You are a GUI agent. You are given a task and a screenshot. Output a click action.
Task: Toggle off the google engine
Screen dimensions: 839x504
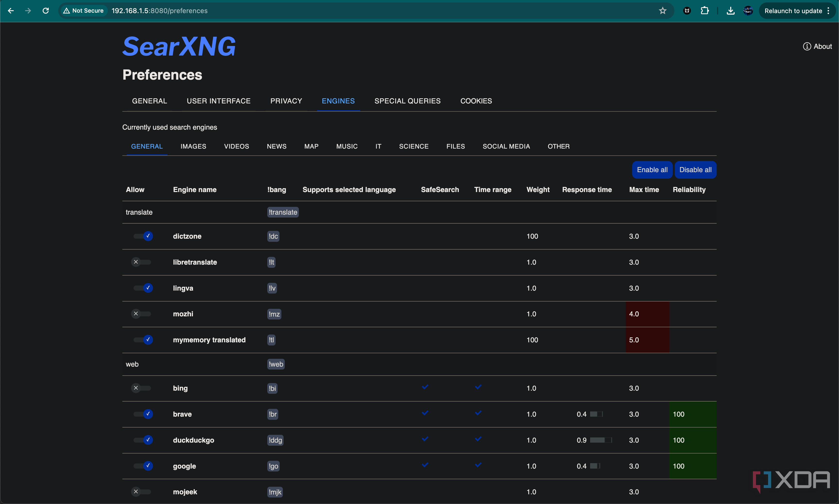coord(143,466)
